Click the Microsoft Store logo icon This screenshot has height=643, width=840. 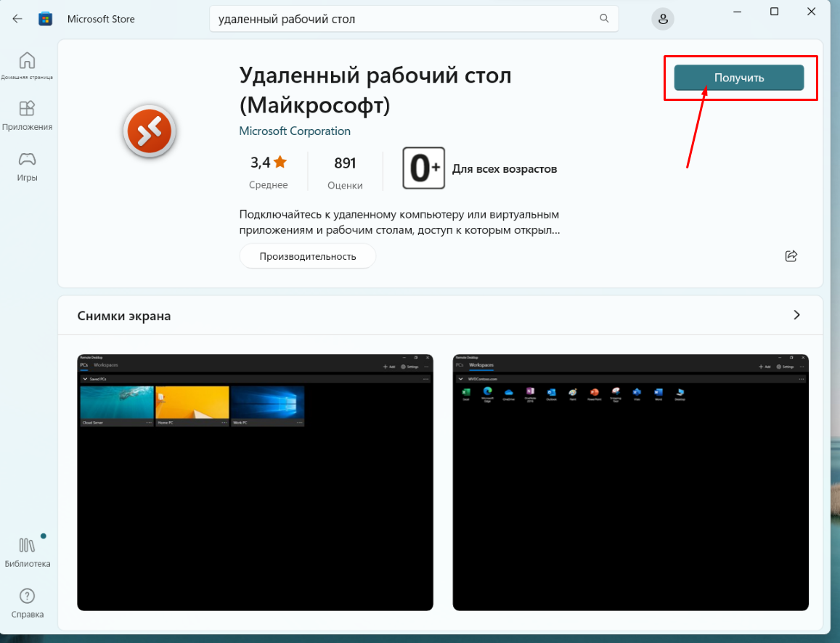(x=45, y=19)
